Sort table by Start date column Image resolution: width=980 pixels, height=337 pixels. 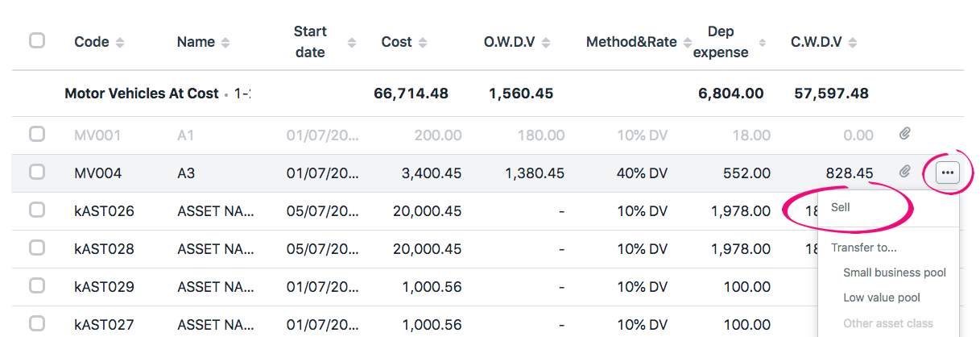[351, 42]
